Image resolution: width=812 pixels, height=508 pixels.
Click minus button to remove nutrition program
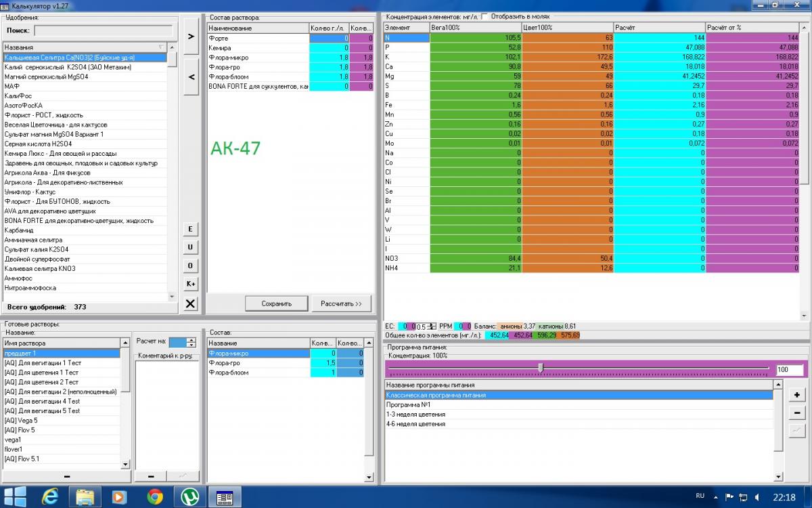797,412
